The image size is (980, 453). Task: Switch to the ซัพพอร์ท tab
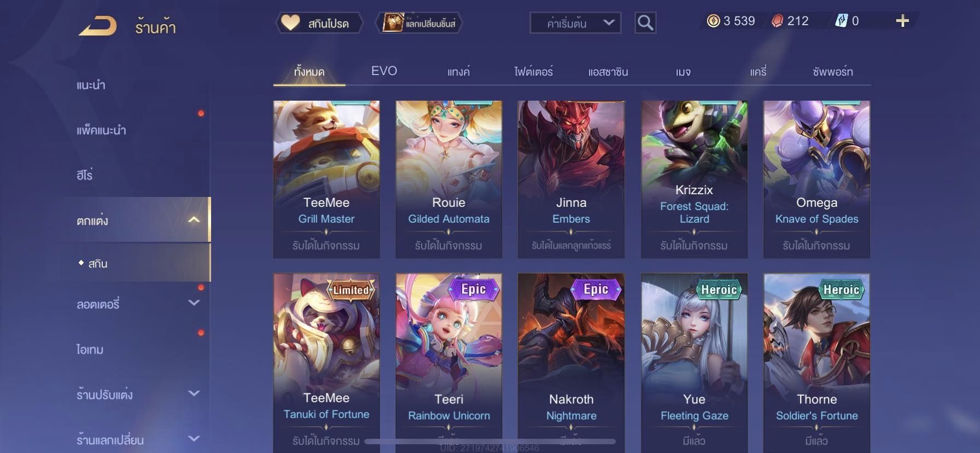tap(832, 72)
